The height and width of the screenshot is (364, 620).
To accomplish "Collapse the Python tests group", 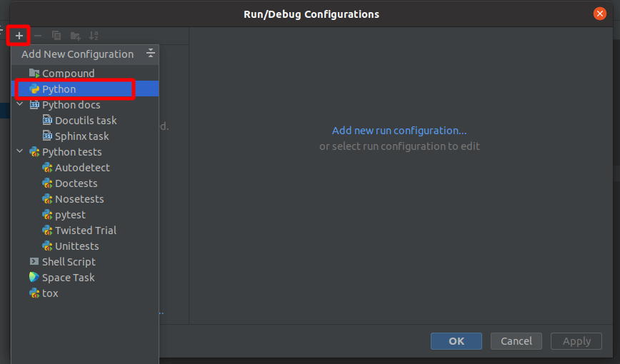I will point(20,152).
